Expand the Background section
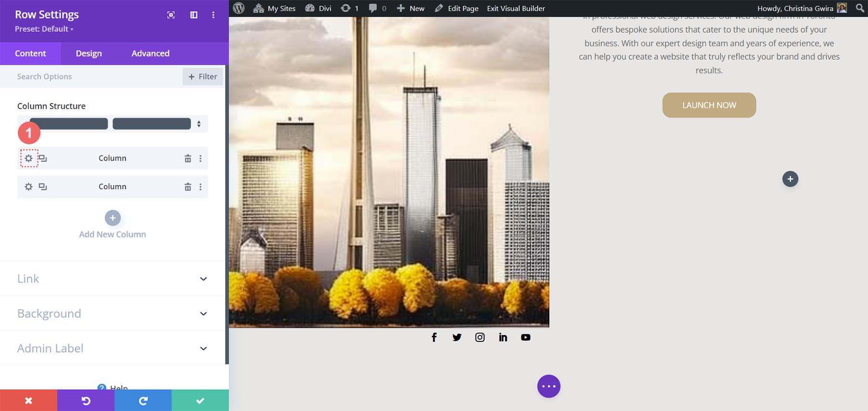The width and height of the screenshot is (868, 411). [x=112, y=314]
